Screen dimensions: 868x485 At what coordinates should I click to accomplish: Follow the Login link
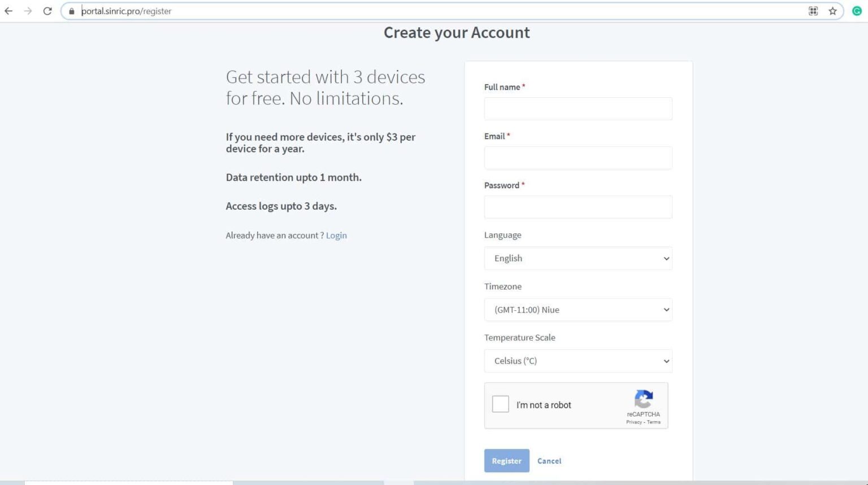coord(336,236)
